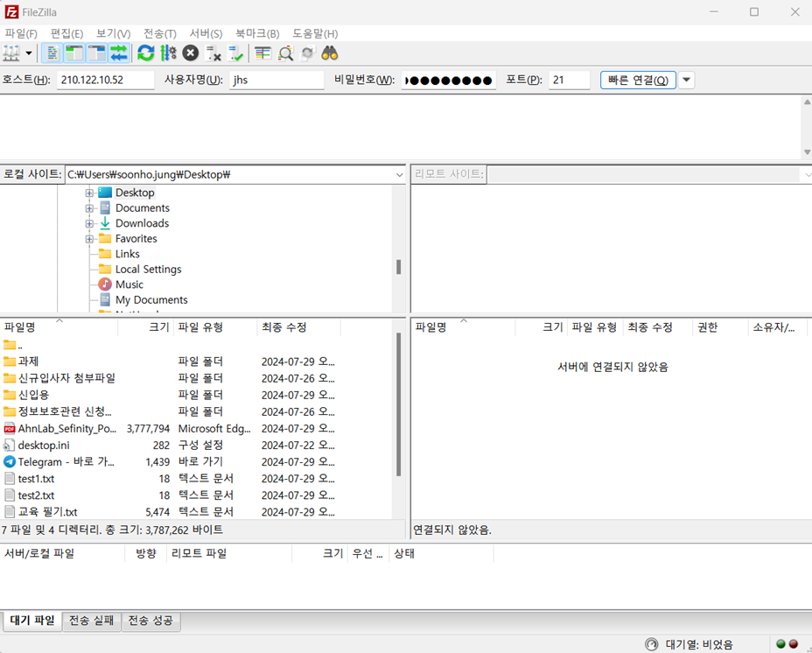Click the process queue icon
The image size is (812, 653).
click(168, 53)
